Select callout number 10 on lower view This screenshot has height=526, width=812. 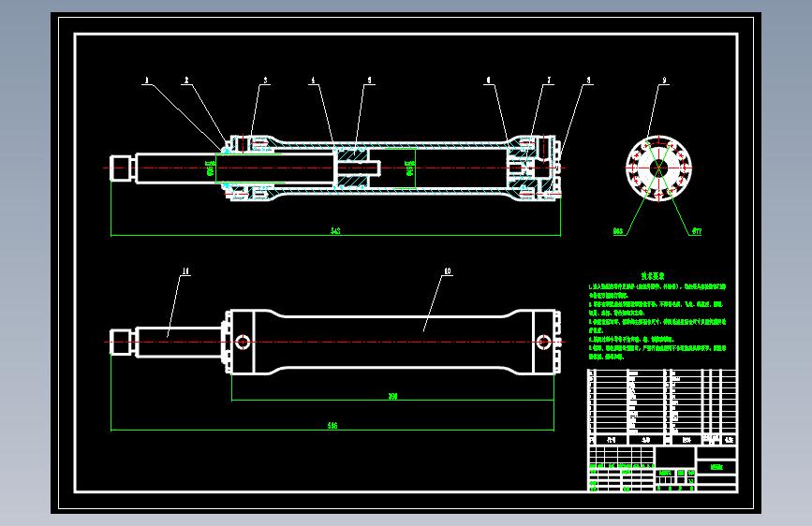pyautogui.click(x=448, y=271)
